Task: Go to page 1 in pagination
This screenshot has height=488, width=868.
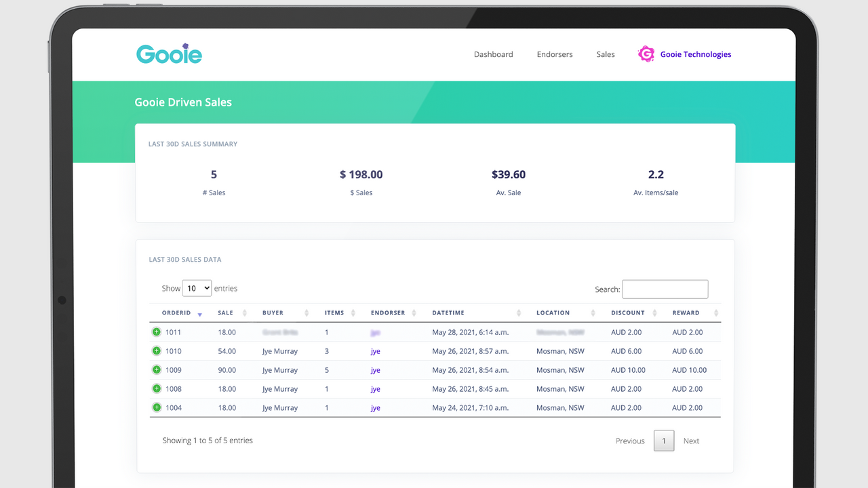Action: point(664,441)
